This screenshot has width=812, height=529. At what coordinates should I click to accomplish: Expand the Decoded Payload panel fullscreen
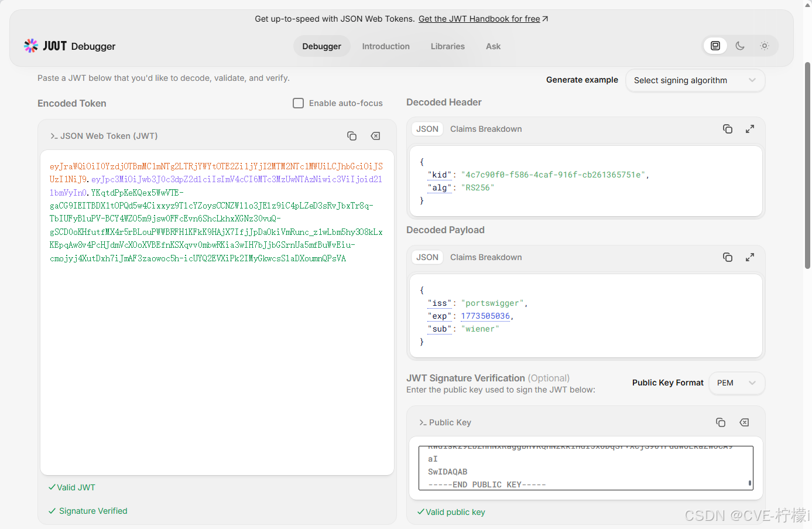[x=750, y=257]
